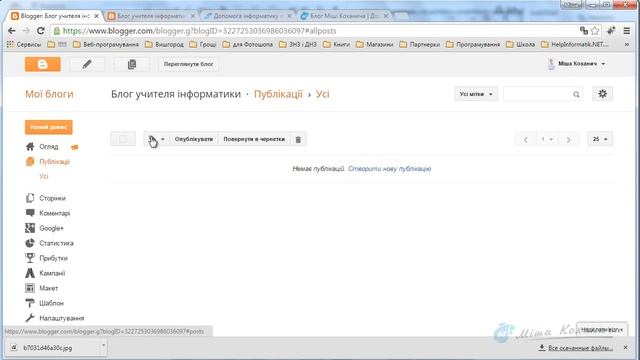Open Публікації in the sidebar
The height and width of the screenshot is (360, 640).
(54, 162)
